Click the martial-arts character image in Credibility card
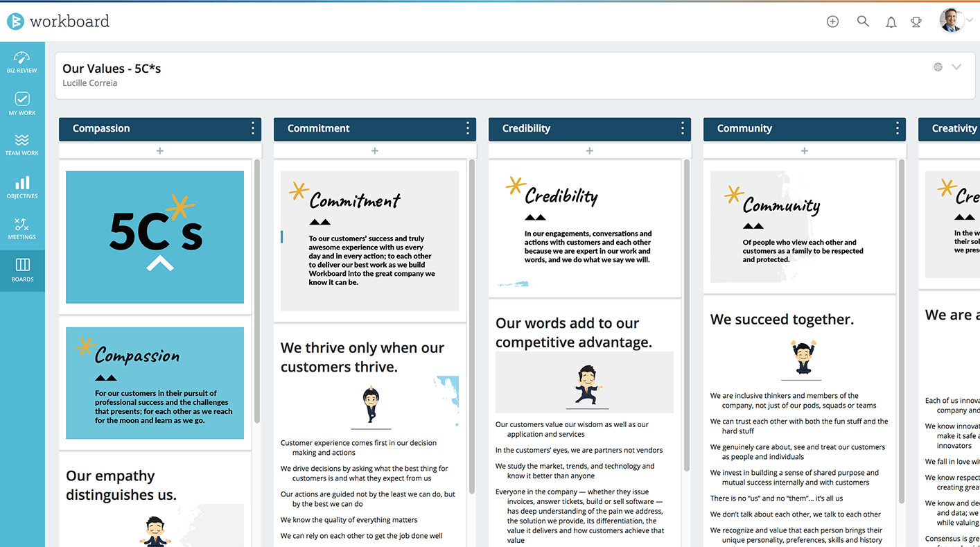The width and height of the screenshot is (980, 547). coord(588,385)
